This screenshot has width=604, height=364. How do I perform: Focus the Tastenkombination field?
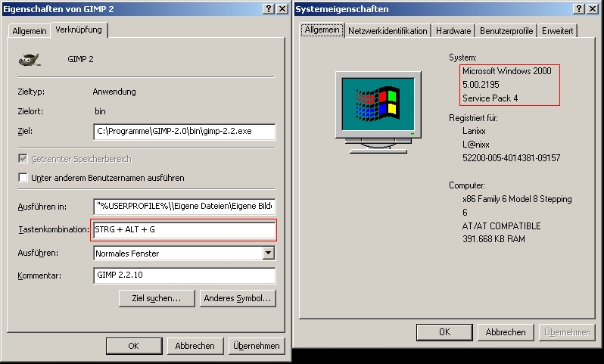[x=184, y=230]
